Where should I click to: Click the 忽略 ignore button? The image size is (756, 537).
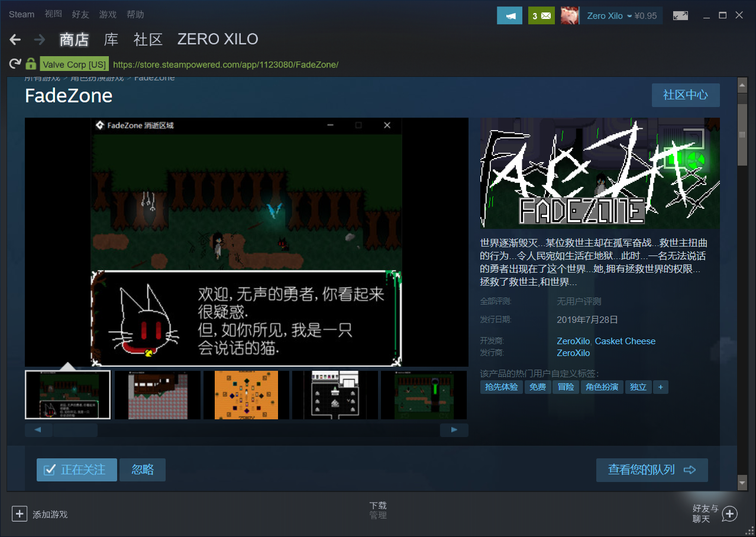tap(143, 470)
